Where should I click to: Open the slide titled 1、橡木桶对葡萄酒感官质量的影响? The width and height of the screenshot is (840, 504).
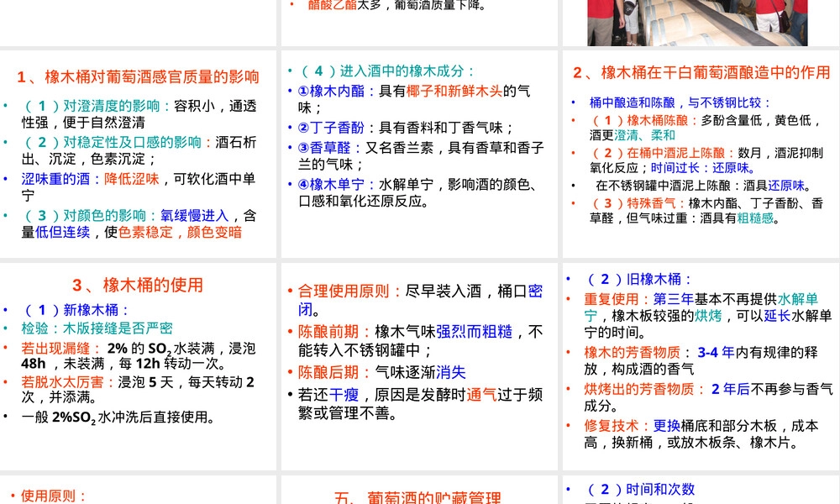tap(139, 154)
